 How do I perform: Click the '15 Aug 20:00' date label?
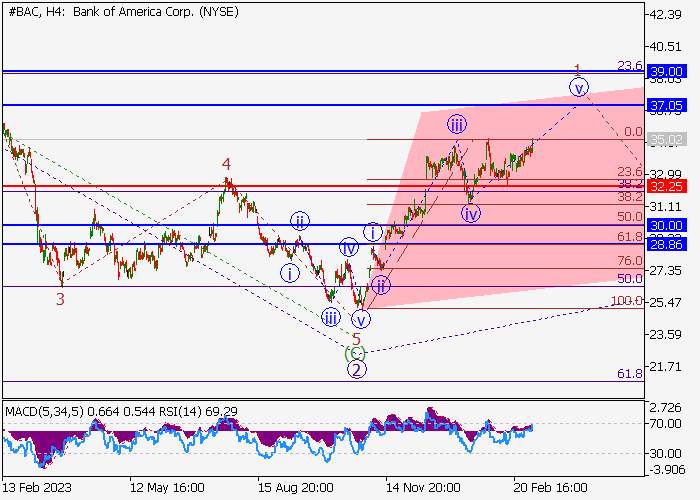pos(296,487)
